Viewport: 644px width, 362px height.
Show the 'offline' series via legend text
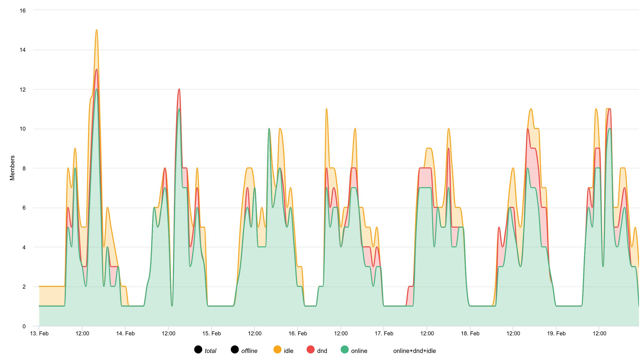(249, 351)
